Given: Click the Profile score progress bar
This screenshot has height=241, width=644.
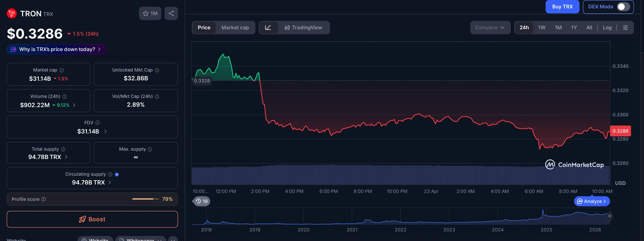Looking at the screenshot, I should click(x=146, y=199).
